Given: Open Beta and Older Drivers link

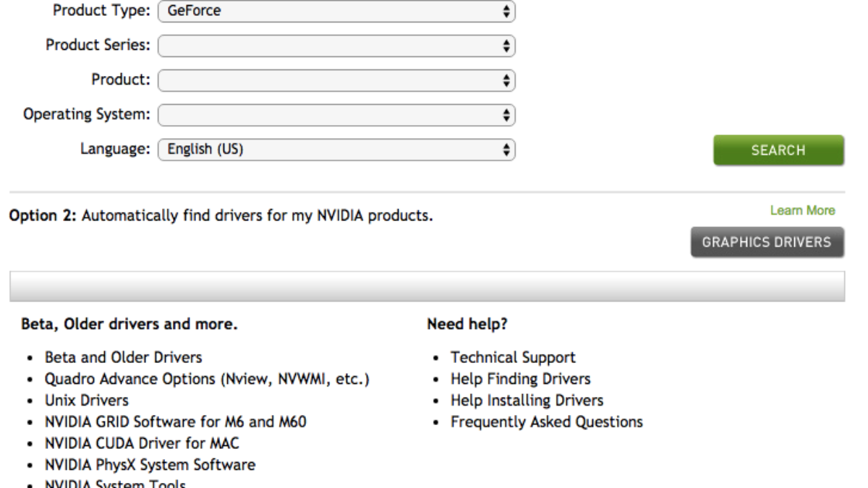Looking at the screenshot, I should pos(124,357).
